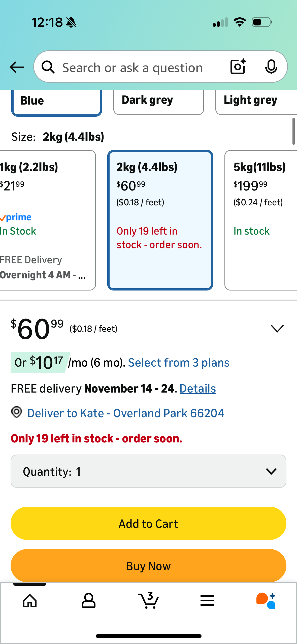The width and height of the screenshot is (297, 644).
Task: Tap the delivery Details link
Action: [198, 389]
